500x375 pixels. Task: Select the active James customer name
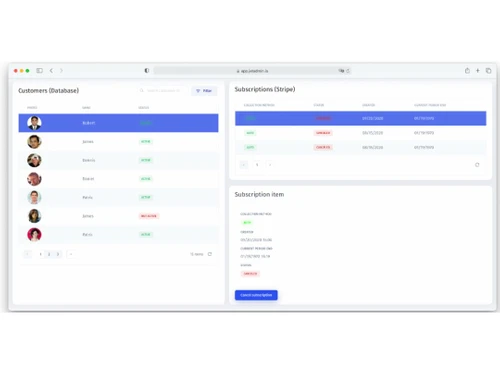88,142
